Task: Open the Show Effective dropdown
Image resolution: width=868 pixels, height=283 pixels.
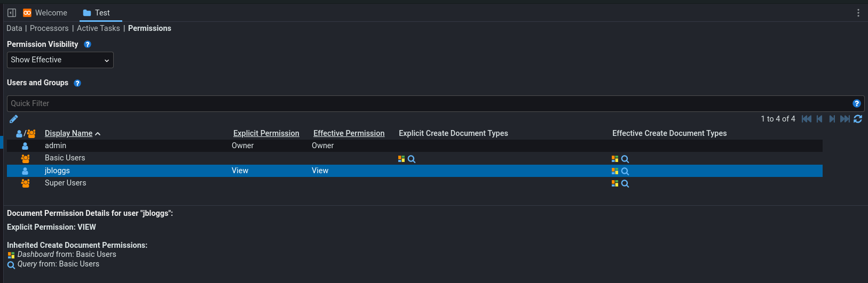Action: click(x=60, y=60)
